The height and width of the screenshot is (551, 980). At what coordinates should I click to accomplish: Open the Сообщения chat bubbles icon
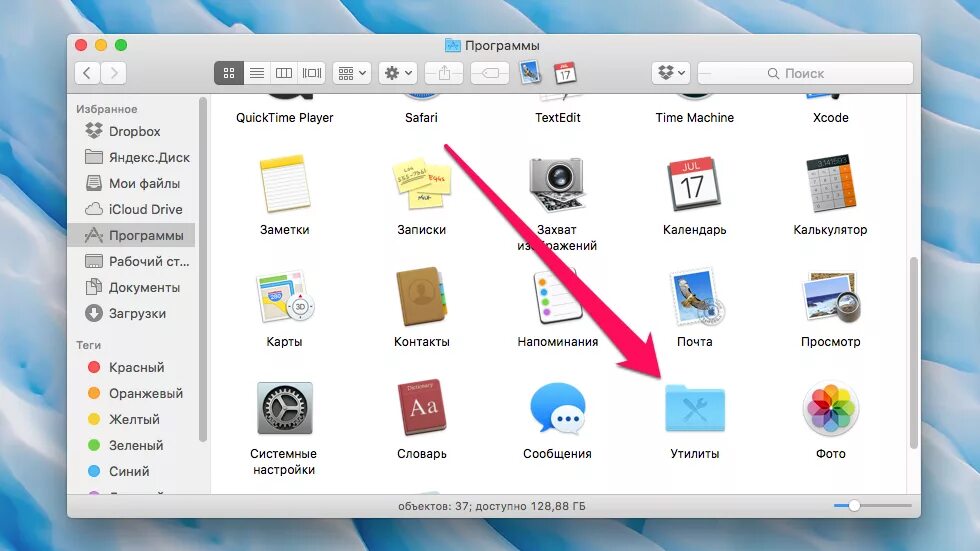[x=558, y=409]
